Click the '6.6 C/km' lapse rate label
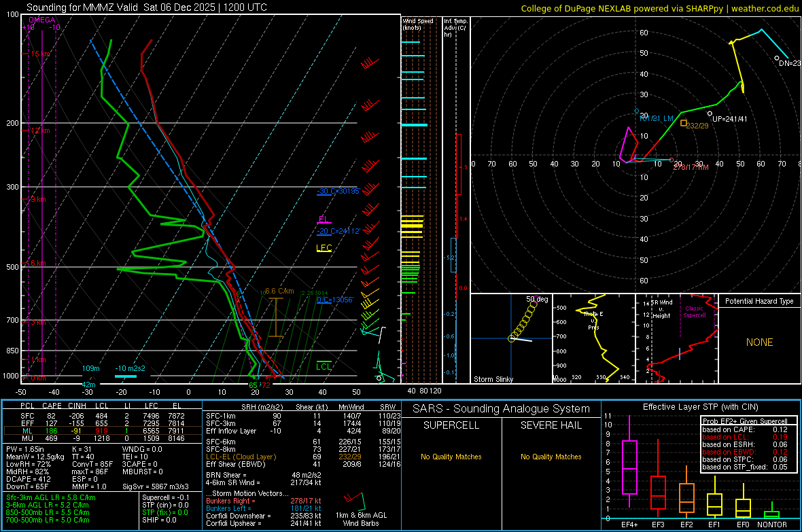Image resolution: width=802 pixels, height=532 pixels. tap(279, 291)
